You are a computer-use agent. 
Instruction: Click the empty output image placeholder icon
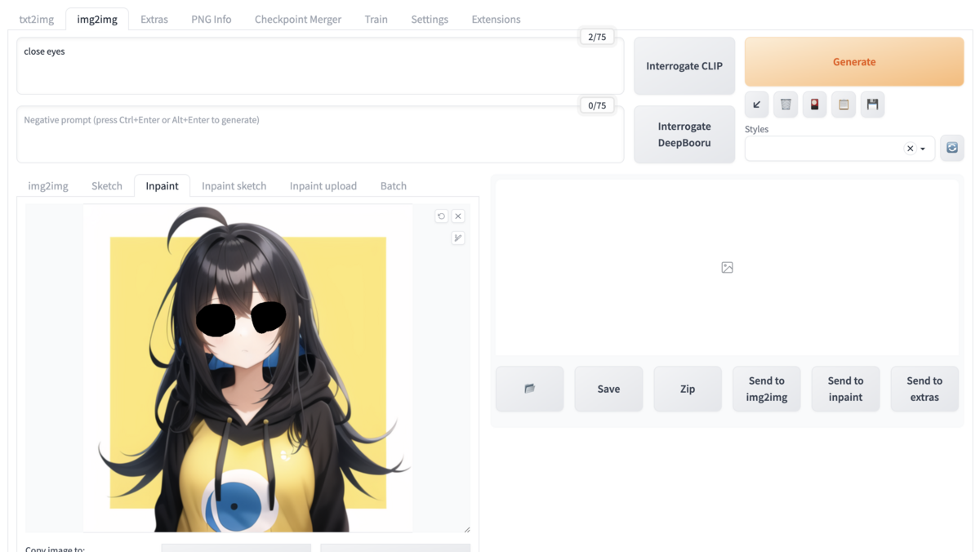point(727,267)
